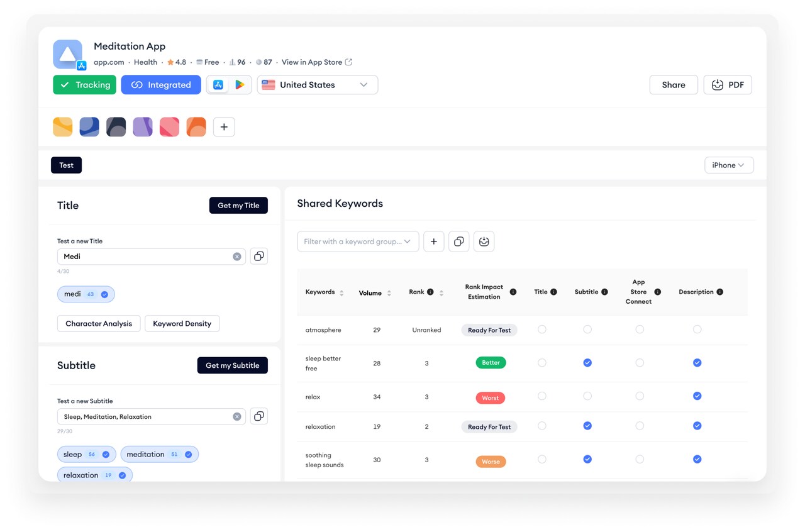Image resolution: width=805 pixels, height=532 pixels.
Task: Sort by the Rank column arrows
Action: [x=441, y=293]
